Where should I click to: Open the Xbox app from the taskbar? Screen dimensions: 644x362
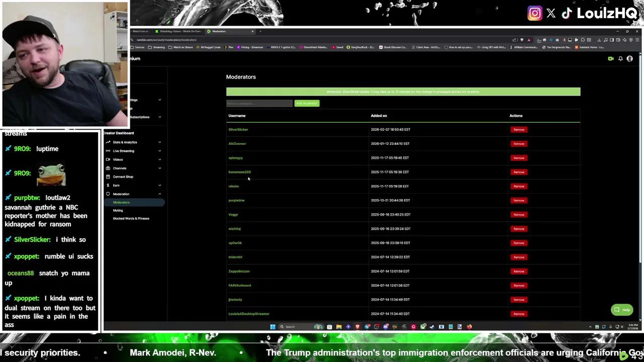(x=423, y=327)
